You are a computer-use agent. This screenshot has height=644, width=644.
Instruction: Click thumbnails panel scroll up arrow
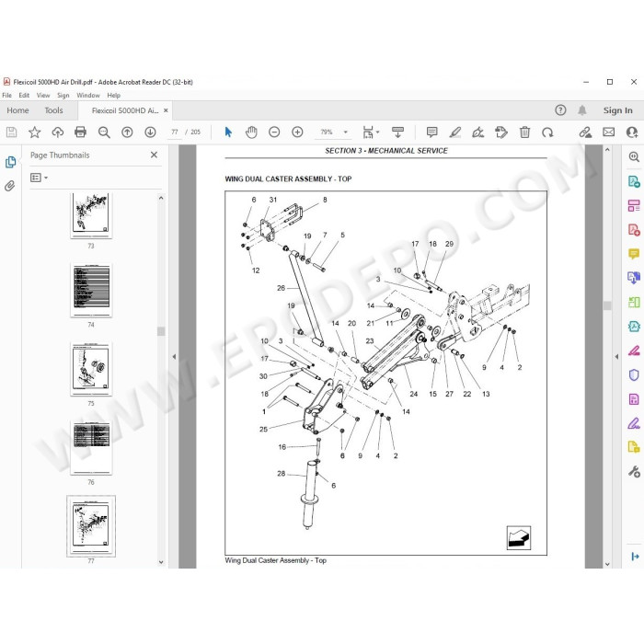(161, 198)
